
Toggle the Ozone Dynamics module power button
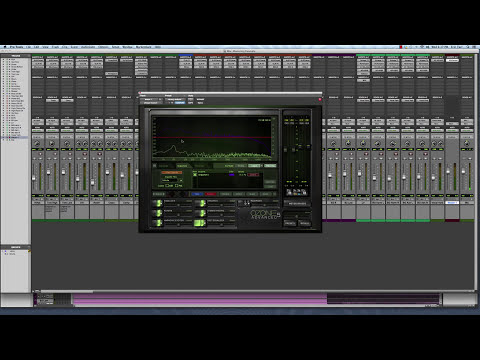(201, 203)
